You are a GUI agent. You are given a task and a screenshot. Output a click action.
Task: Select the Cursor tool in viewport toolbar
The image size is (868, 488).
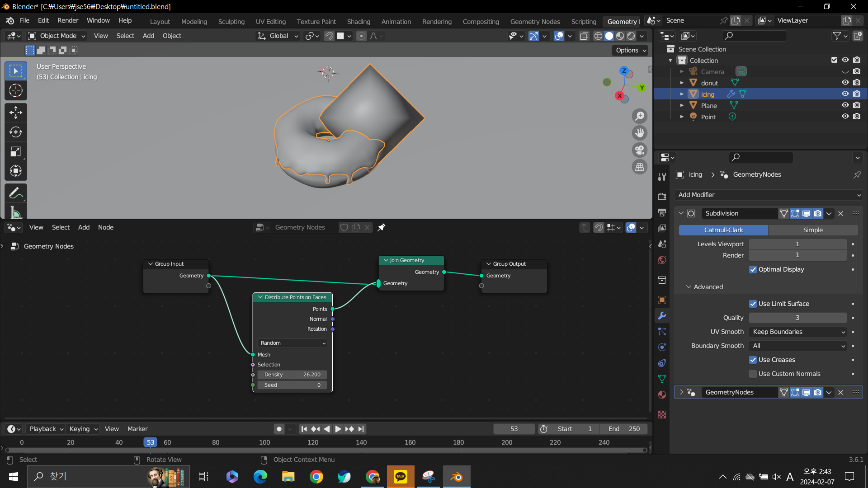(x=16, y=91)
